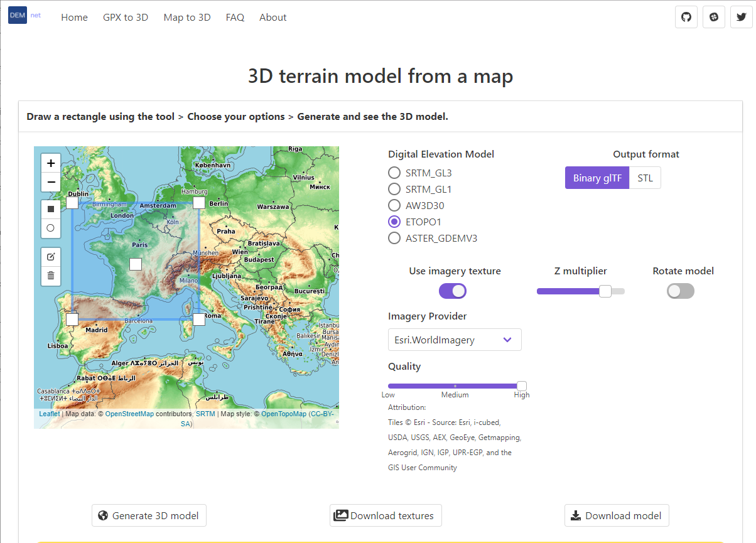Open the GitHub page from the header icon
756x543 pixels.
click(686, 17)
